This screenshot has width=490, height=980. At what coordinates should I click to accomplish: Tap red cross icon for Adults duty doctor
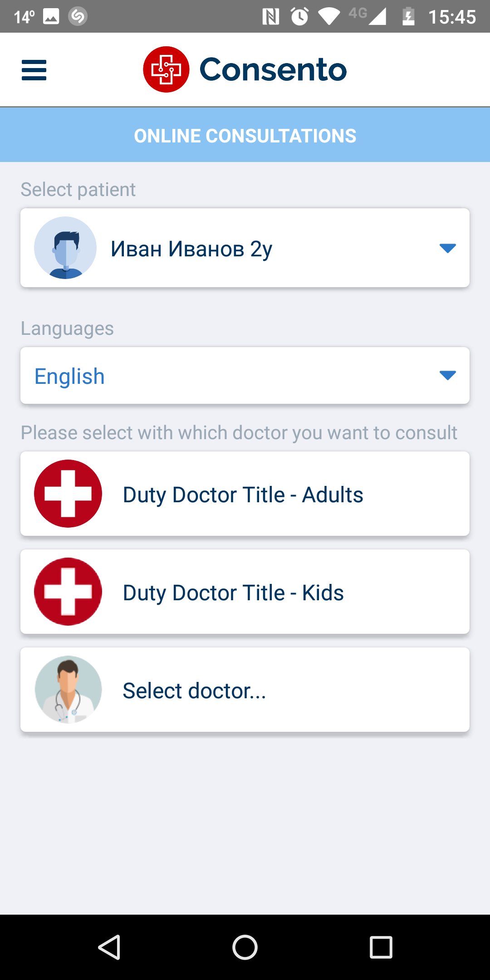click(x=68, y=494)
